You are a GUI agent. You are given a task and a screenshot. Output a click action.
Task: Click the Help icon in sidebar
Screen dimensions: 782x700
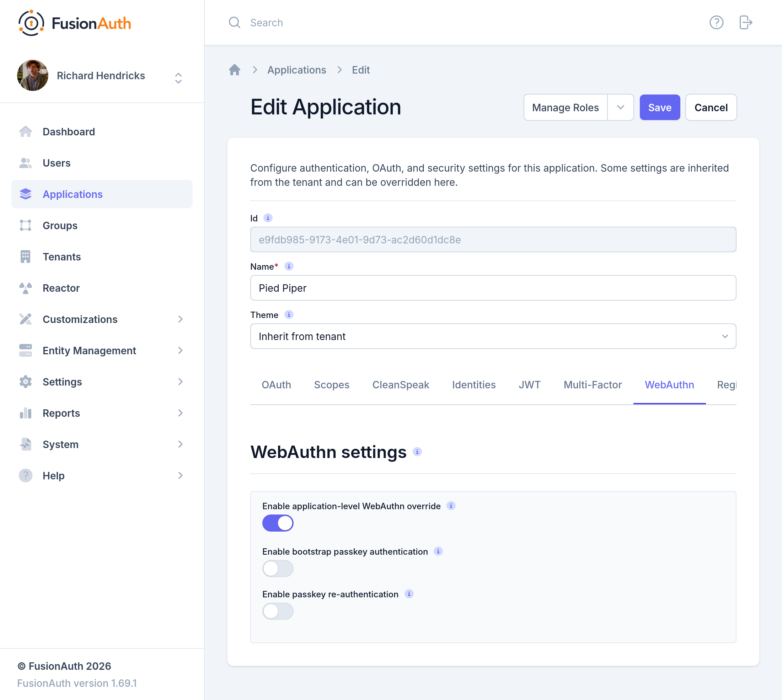[x=25, y=475]
